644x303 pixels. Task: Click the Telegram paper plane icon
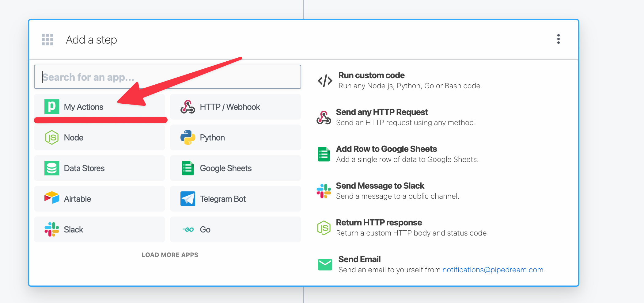(188, 199)
